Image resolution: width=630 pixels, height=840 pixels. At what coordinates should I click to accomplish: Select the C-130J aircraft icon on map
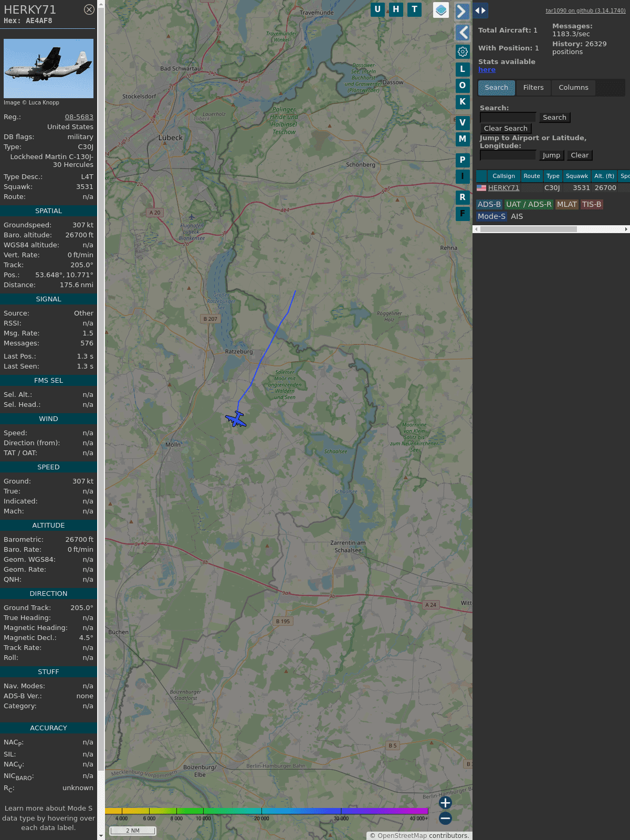[x=237, y=419]
